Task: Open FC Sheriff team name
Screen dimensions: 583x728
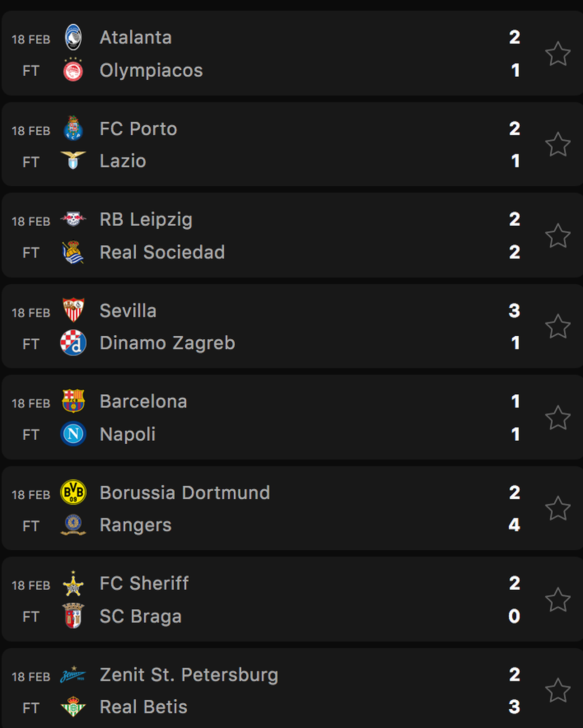Action: [144, 583]
